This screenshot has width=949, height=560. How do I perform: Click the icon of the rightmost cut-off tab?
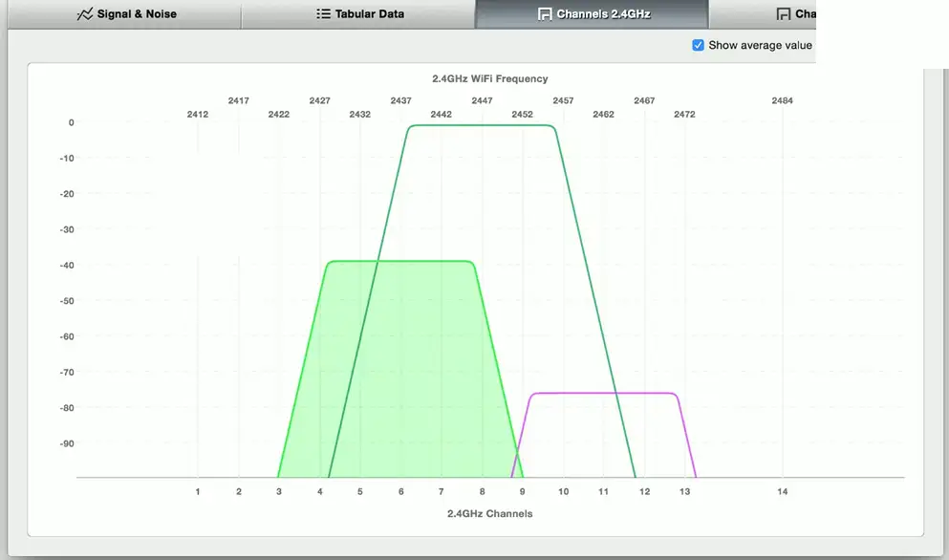pyautogui.click(x=784, y=14)
